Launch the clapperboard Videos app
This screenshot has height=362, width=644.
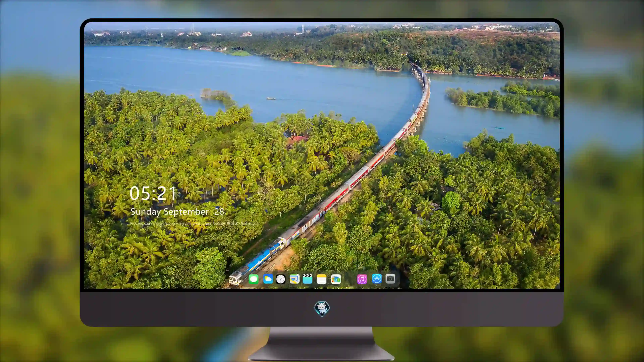tap(308, 279)
